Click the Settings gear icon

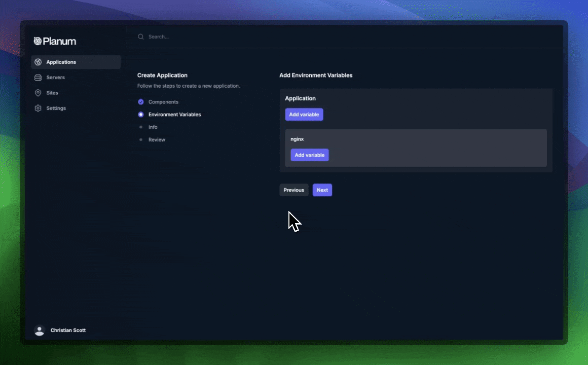[38, 108]
